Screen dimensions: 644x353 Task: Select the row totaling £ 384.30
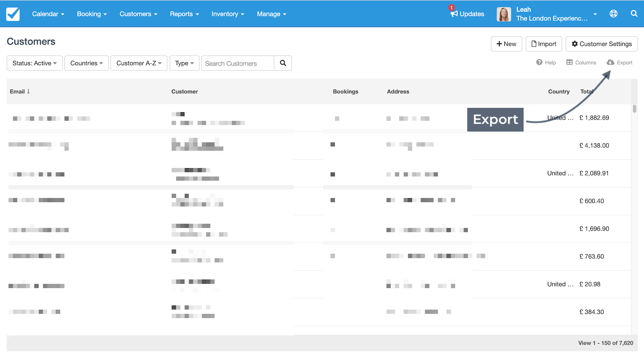click(x=319, y=312)
